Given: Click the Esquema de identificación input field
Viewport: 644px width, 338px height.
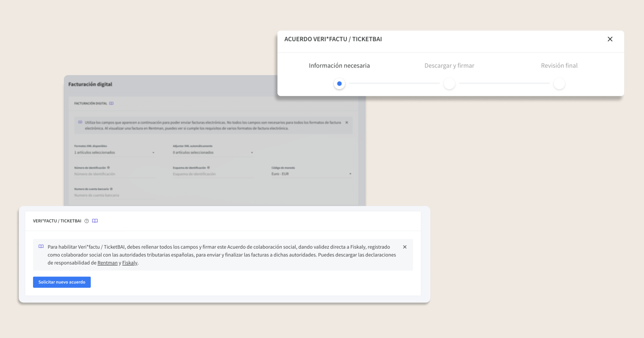Looking at the screenshot, I should tap(213, 174).
